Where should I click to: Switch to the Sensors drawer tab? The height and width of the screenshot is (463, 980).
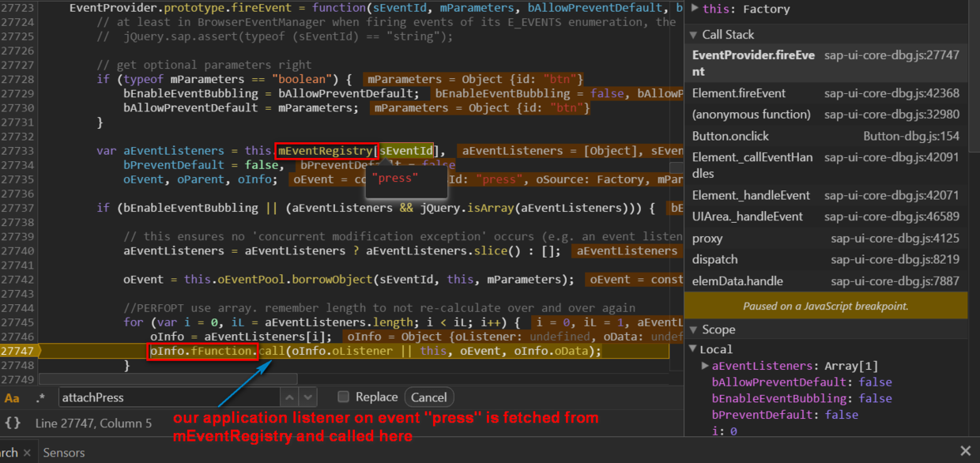(x=64, y=452)
